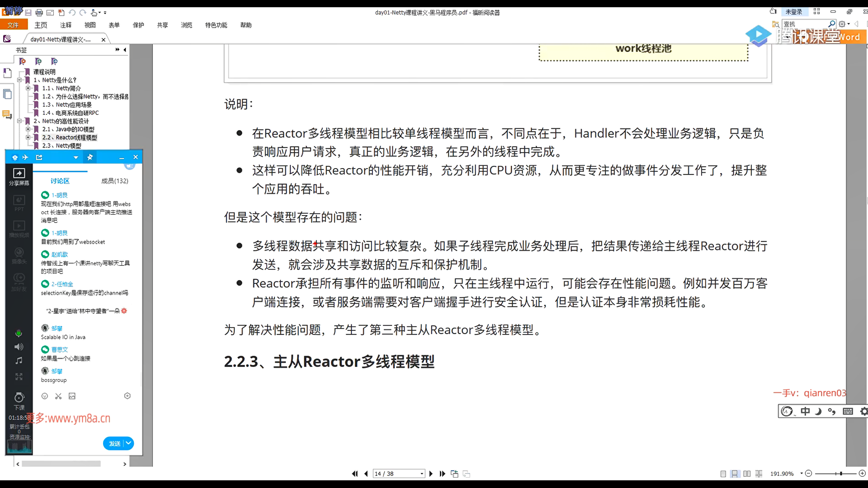Click the scissors screenshot icon in chat
868x488 pixels.
coord(58,396)
